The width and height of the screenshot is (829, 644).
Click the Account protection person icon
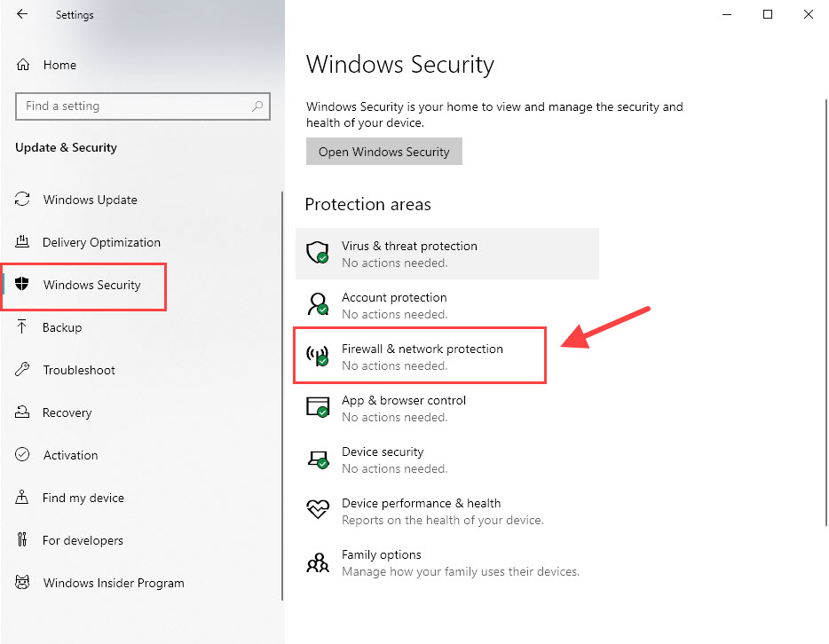click(x=317, y=304)
